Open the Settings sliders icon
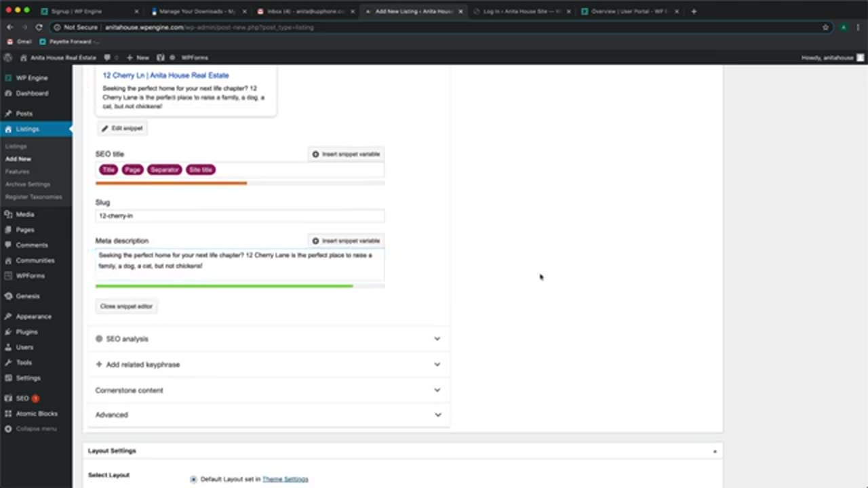Image resolution: width=868 pixels, height=488 pixels. [8, 378]
